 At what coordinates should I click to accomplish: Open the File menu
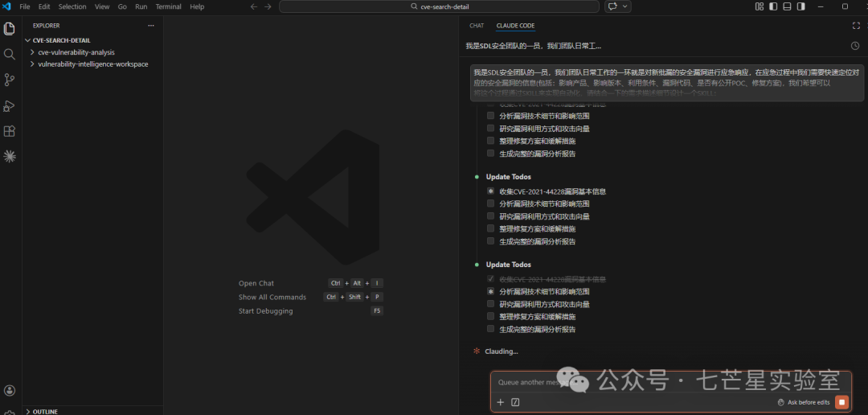click(25, 6)
